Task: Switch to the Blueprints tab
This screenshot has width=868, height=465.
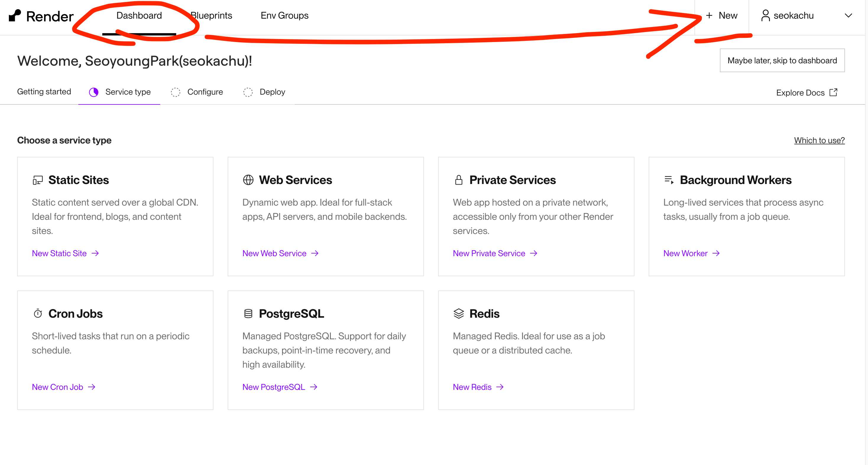Action: coord(211,15)
